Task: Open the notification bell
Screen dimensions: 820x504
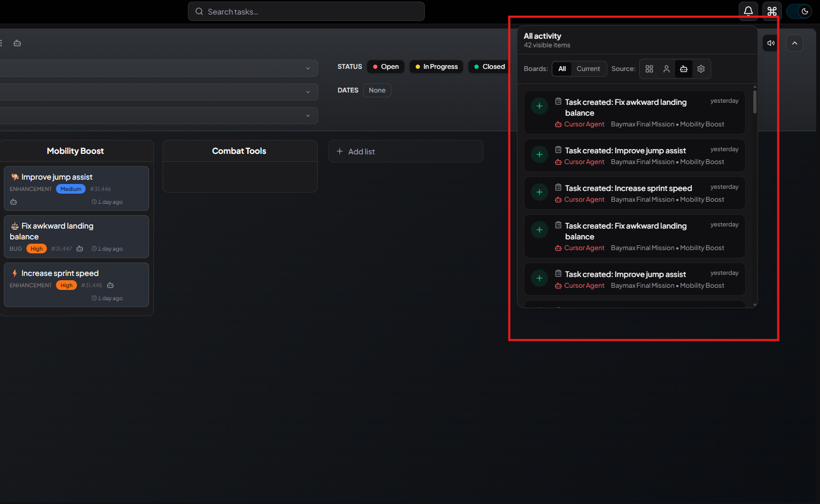Action: coord(748,11)
